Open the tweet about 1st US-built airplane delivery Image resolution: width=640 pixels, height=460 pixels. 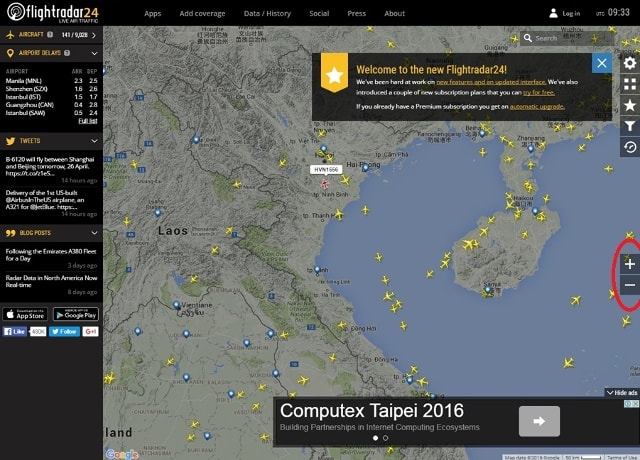coord(46,200)
